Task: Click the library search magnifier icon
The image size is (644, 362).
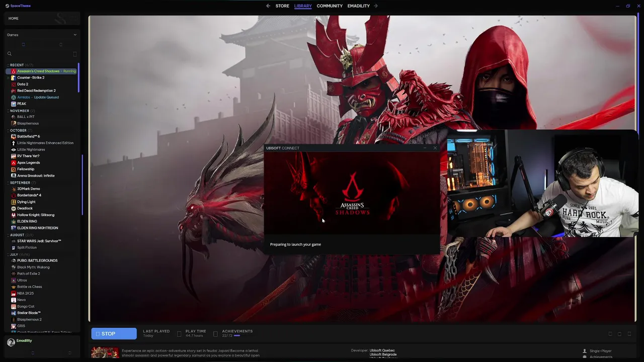Action: click(9, 54)
